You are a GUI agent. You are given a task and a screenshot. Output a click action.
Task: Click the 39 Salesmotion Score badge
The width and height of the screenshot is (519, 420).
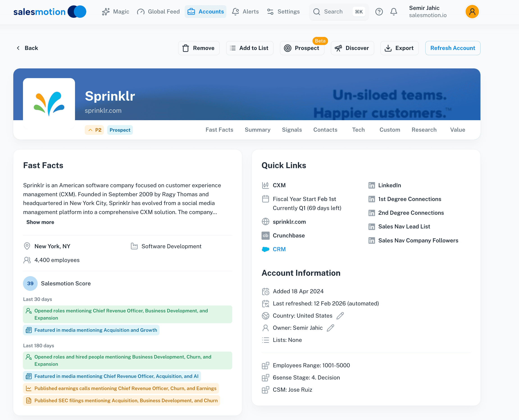click(x=30, y=283)
